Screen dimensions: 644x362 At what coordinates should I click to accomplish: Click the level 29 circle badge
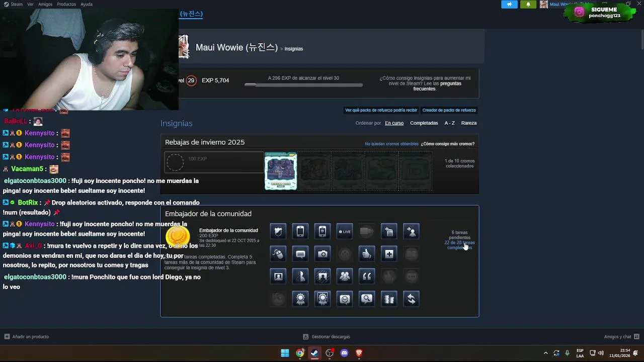(x=191, y=80)
